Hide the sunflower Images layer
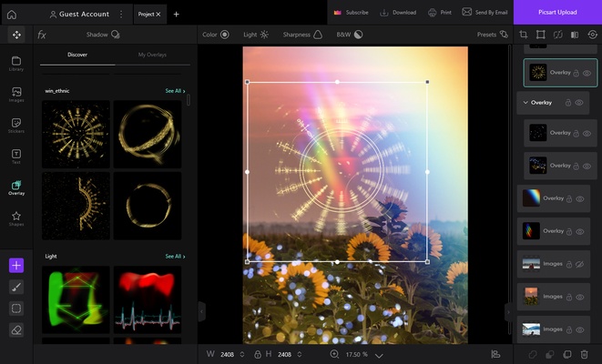 click(x=580, y=298)
